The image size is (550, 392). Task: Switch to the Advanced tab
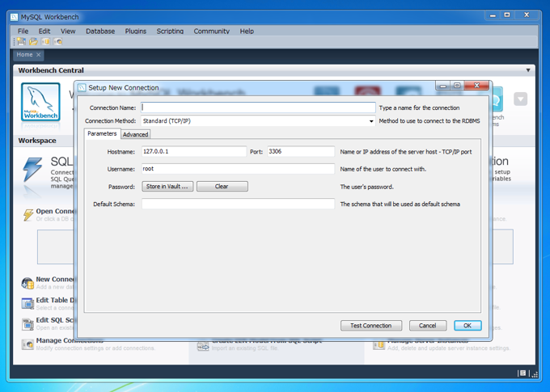tap(135, 135)
